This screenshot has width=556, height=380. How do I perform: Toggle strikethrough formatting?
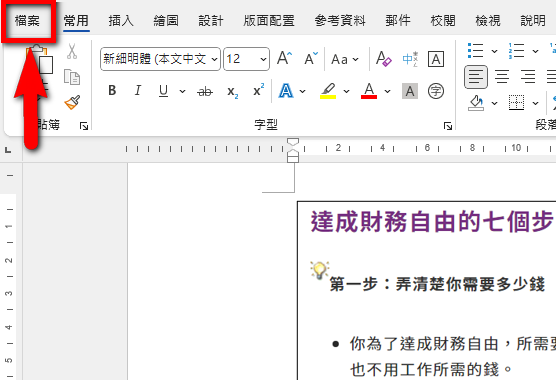pos(205,91)
